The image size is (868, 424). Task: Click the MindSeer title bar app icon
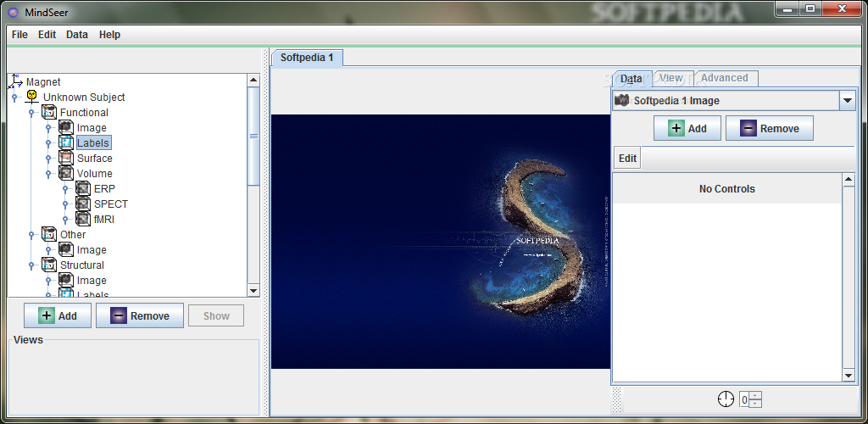[x=14, y=12]
